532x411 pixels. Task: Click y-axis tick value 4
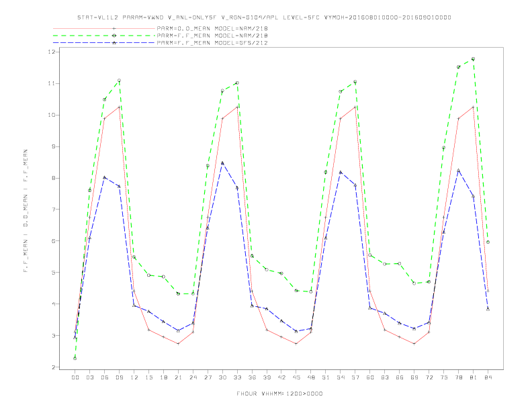(54, 304)
